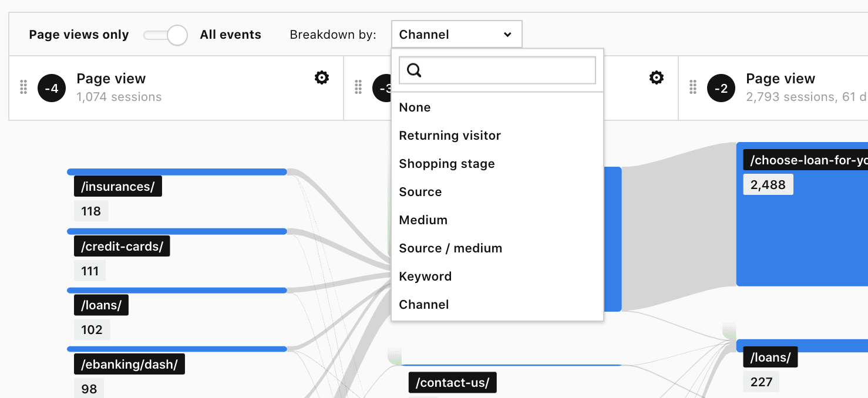Click the /credit-cards/ node label

click(x=122, y=247)
